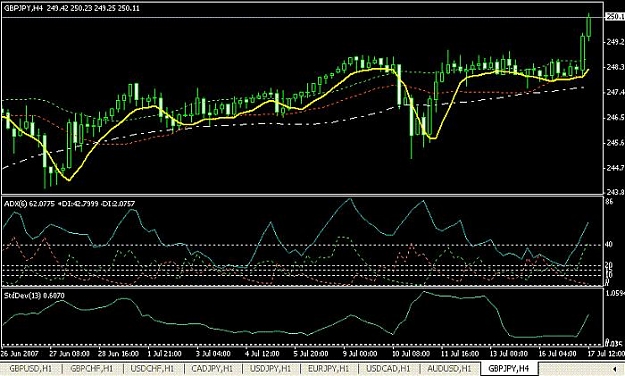Click the 9 Jul 00:00 time label
The image size is (625, 376).
click(360, 353)
